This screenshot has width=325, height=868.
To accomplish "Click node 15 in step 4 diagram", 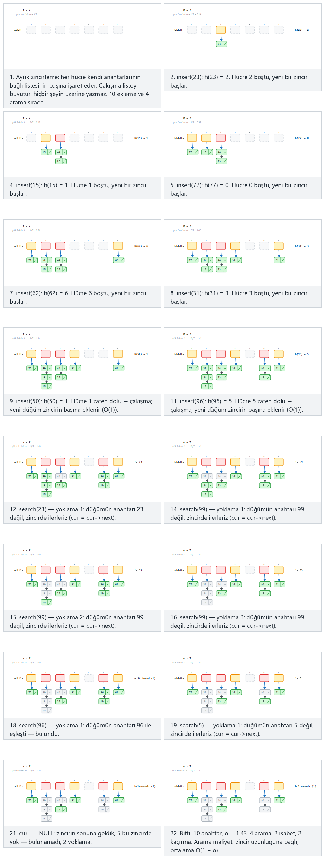I will tap(47, 152).
